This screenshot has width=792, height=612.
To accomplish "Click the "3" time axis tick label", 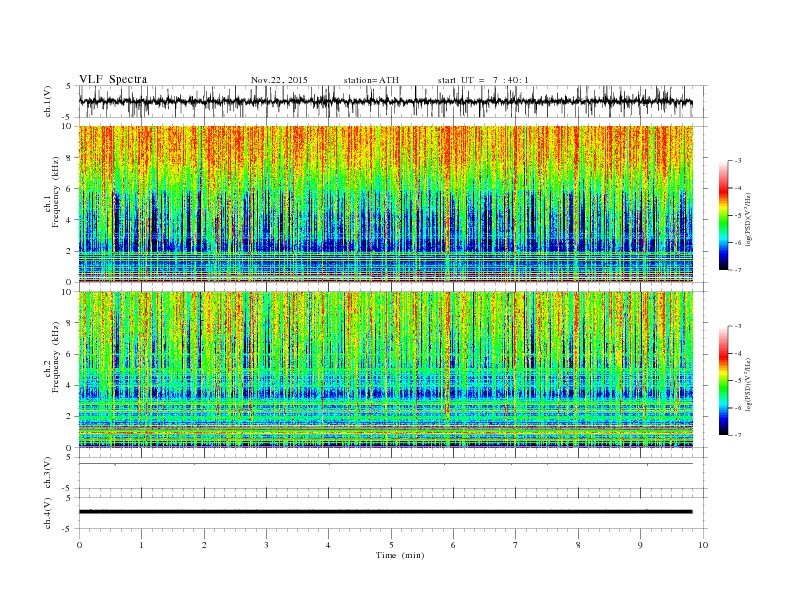I will coord(266,545).
